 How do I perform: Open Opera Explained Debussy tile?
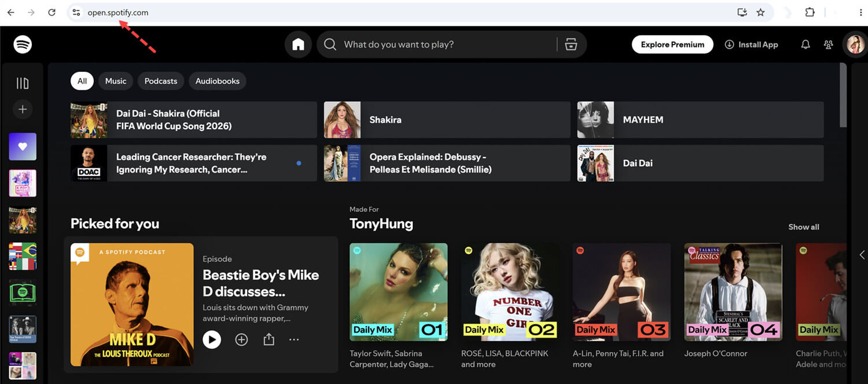tap(447, 163)
